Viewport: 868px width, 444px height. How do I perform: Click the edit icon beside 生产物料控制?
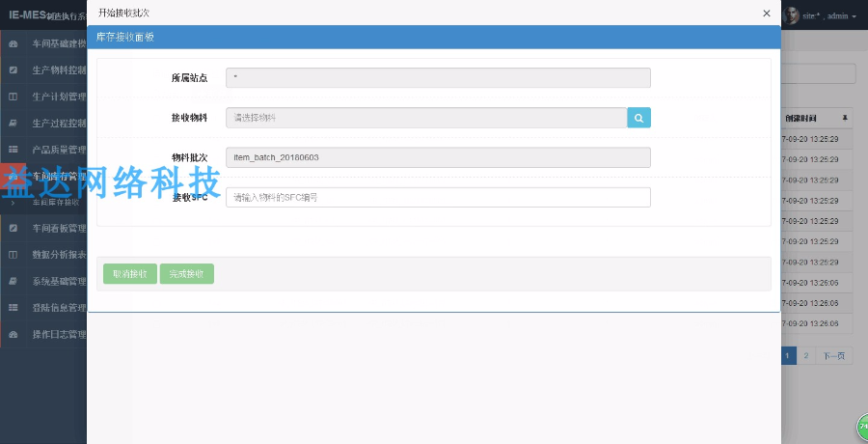(x=14, y=70)
